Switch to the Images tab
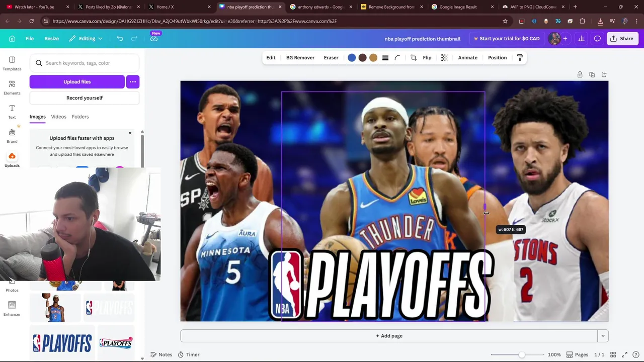The height and width of the screenshot is (362, 644). point(37,117)
